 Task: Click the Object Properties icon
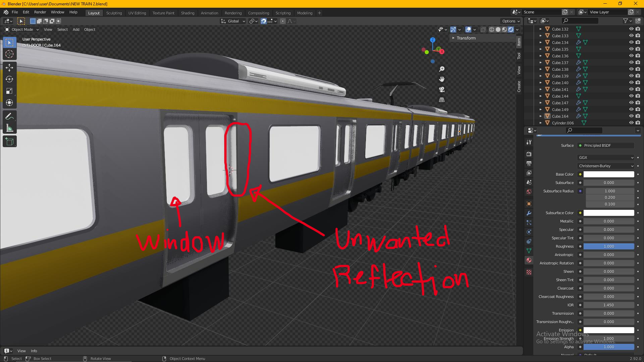coord(529,204)
